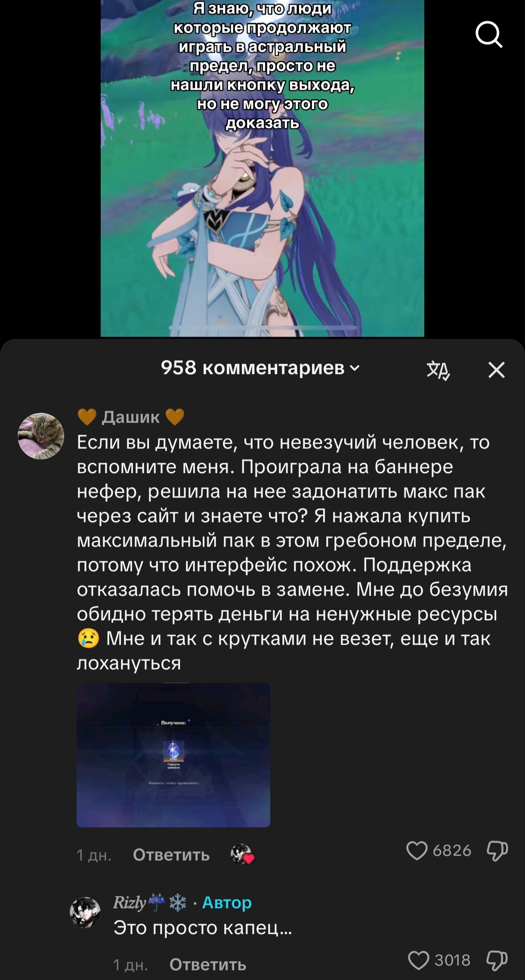Screen dimensions: 525x980
Task: Reply to Rizly's comment with Ответить
Action: pyautogui.click(x=208, y=965)
